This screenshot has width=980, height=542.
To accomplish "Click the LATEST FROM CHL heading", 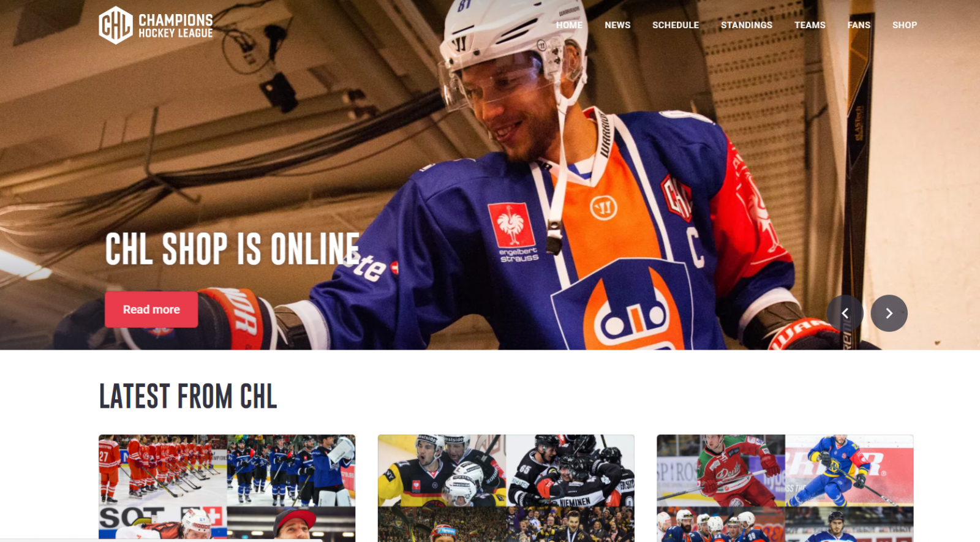I will [x=188, y=396].
